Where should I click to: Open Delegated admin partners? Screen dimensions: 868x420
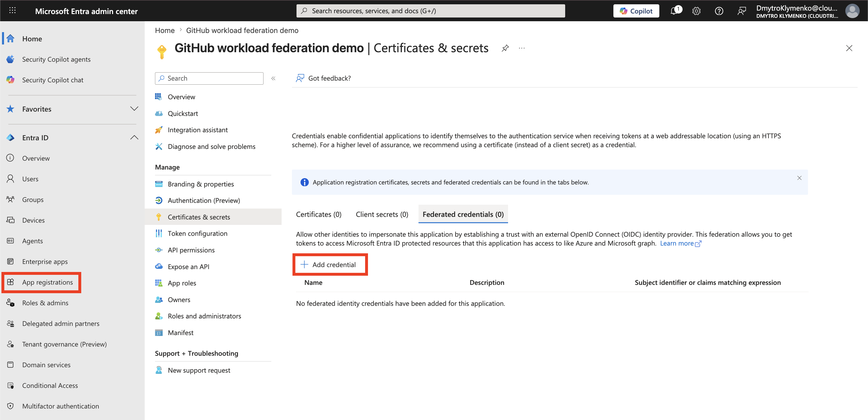[x=61, y=323]
